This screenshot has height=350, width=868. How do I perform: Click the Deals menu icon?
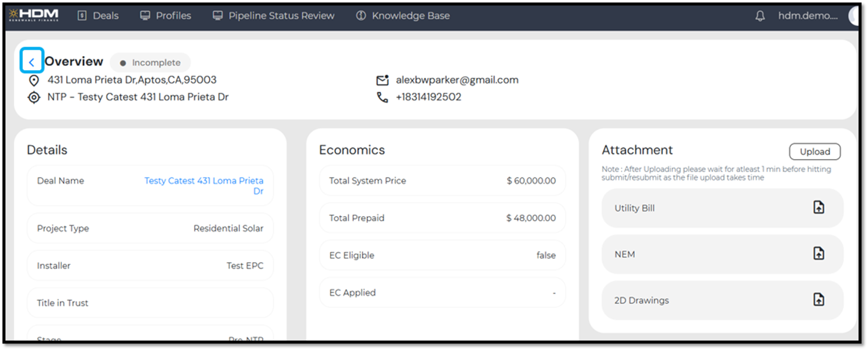(82, 15)
